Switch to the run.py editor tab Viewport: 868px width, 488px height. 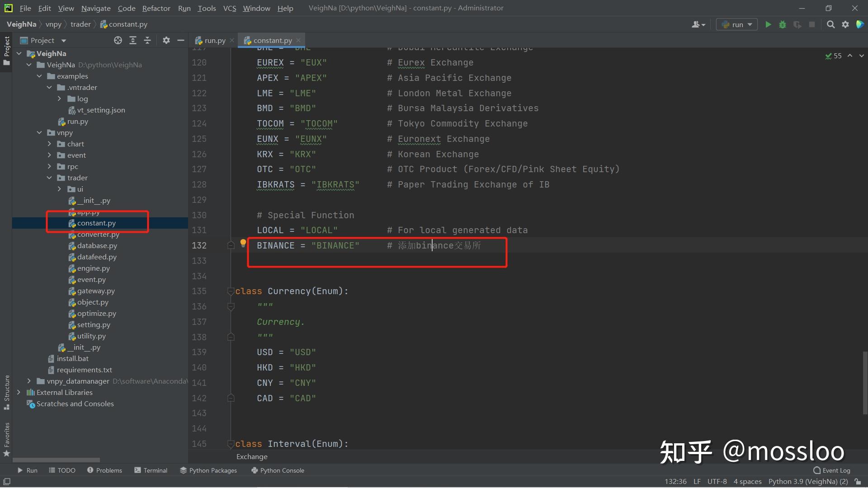211,40
